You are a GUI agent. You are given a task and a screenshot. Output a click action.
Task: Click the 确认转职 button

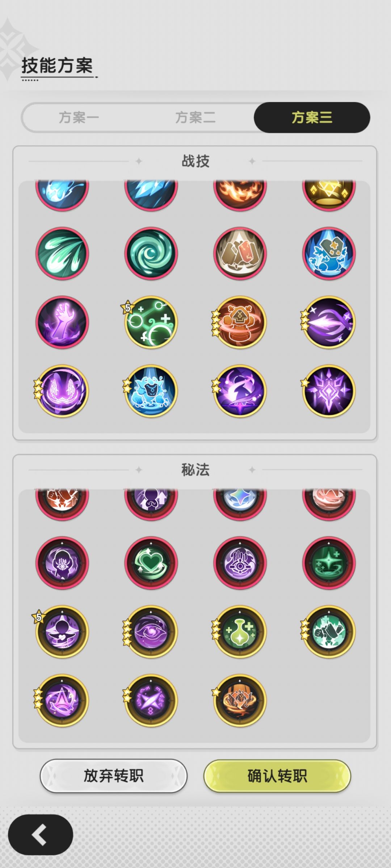pyautogui.click(x=277, y=776)
